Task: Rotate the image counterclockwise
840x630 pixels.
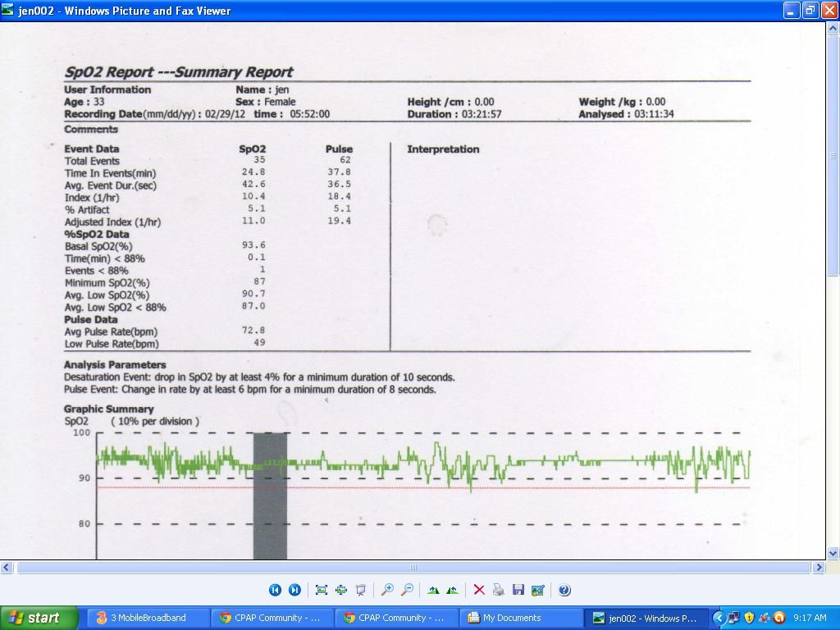Action: (x=453, y=590)
